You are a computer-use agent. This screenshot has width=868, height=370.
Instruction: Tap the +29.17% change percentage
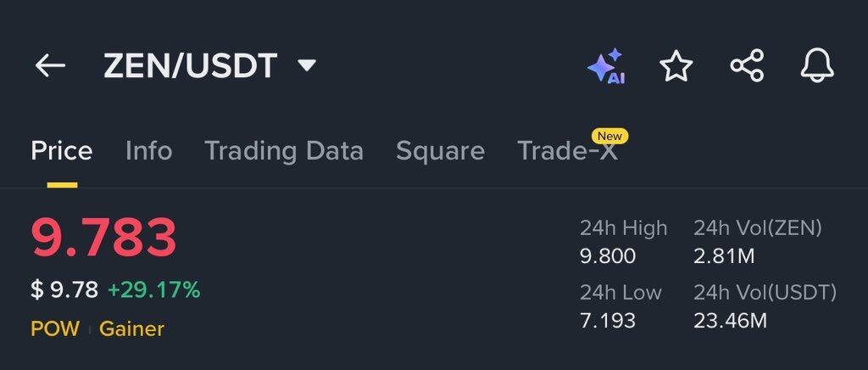point(153,290)
